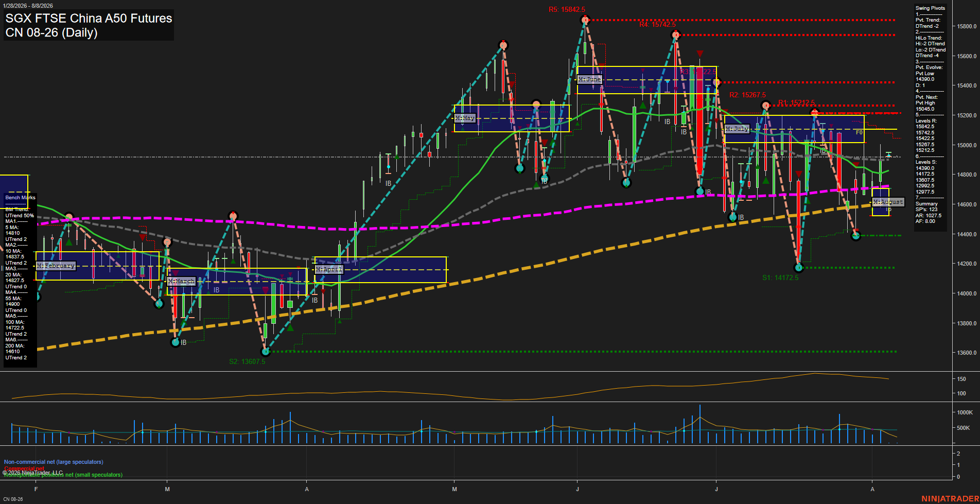This screenshot has height=504, width=980.
Task: Click the F0 label in the July box
Action: [x=859, y=133]
